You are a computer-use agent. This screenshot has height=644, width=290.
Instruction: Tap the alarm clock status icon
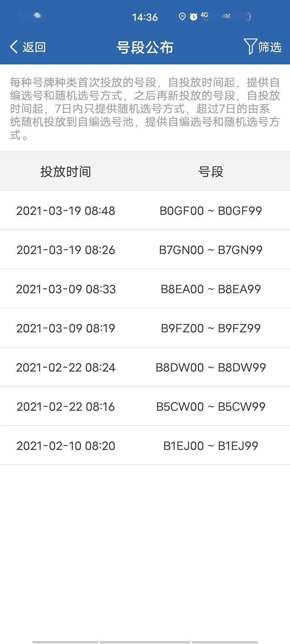click(193, 17)
